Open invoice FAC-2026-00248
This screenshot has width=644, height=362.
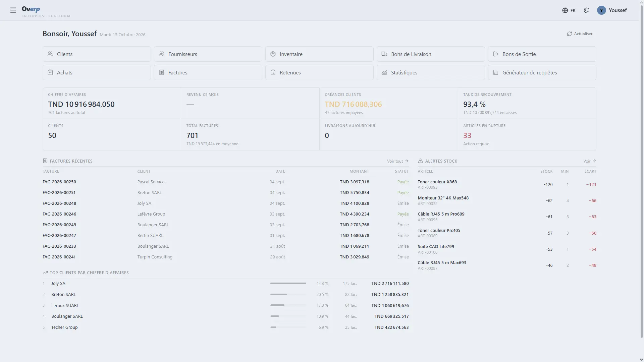[59, 203]
